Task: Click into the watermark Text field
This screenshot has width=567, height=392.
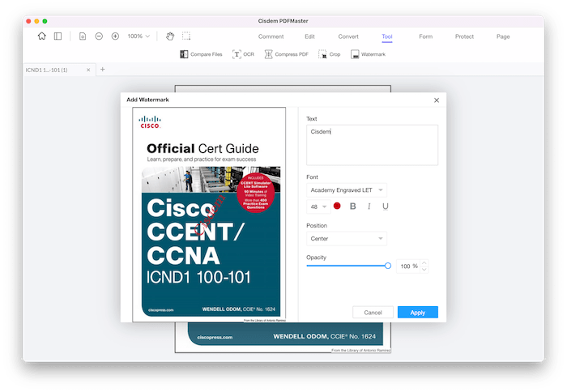Action: pos(372,145)
